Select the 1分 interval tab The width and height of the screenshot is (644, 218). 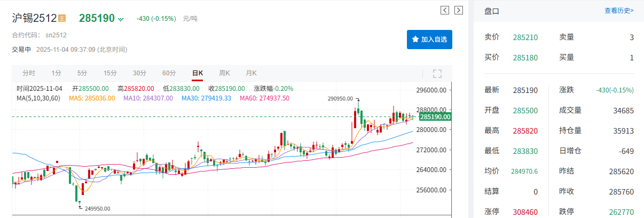(x=57, y=73)
